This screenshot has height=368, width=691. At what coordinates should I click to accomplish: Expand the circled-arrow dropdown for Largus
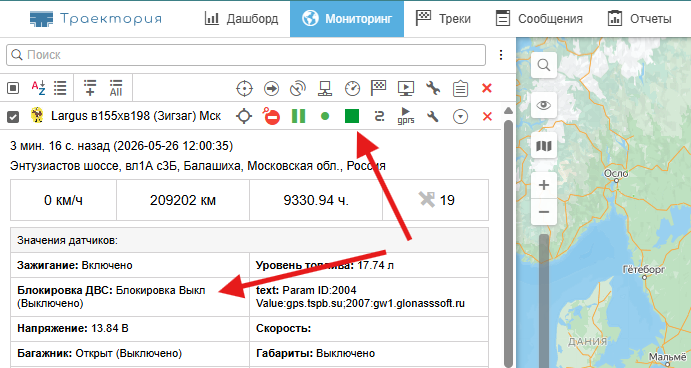(461, 116)
